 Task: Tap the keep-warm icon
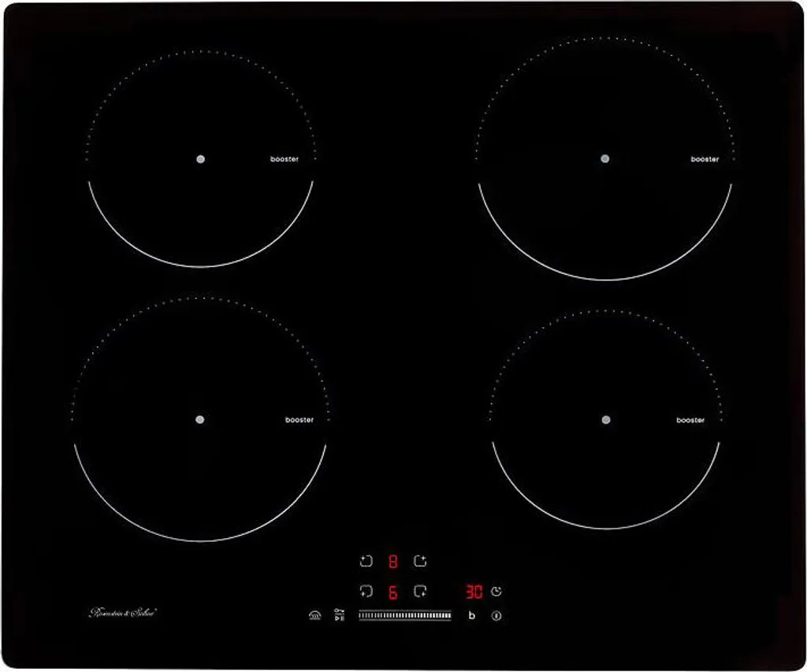point(315,615)
